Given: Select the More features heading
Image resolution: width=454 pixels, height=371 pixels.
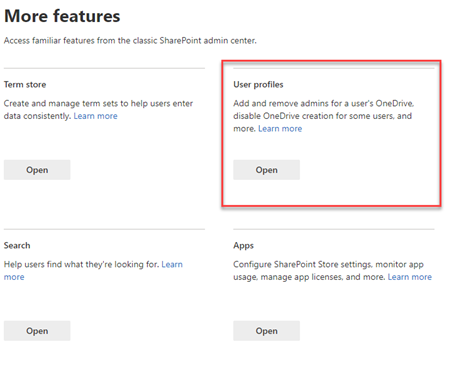Looking at the screenshot, I should pyautogui.click(x=62, y=16).
